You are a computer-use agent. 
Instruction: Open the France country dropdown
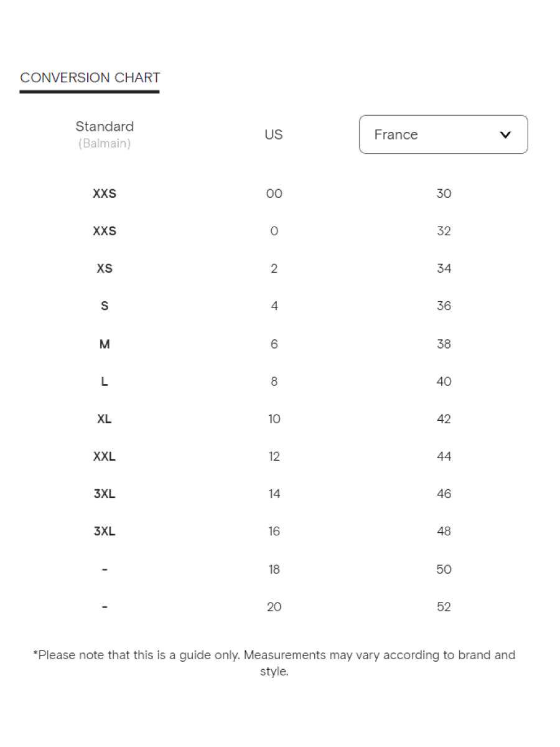442,134
